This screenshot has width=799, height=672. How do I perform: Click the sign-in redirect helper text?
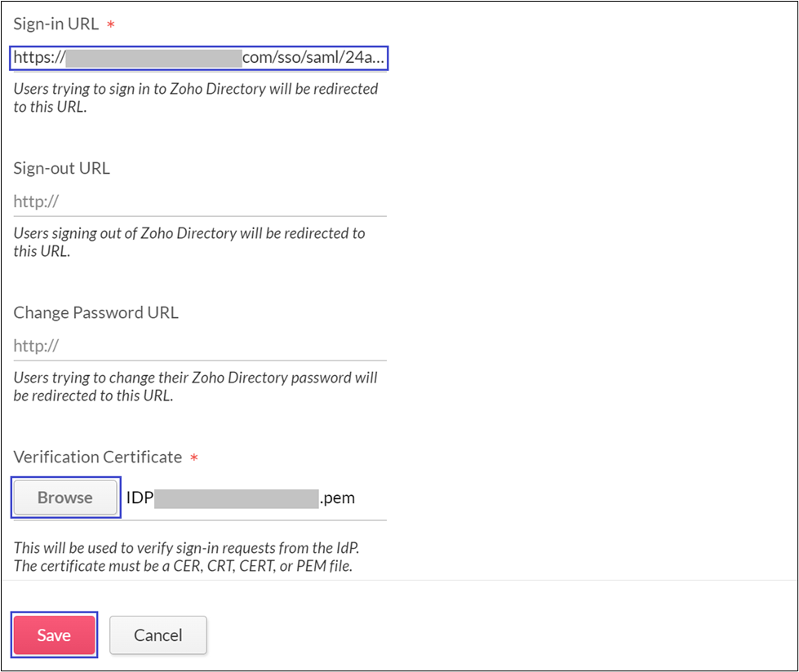195,97
